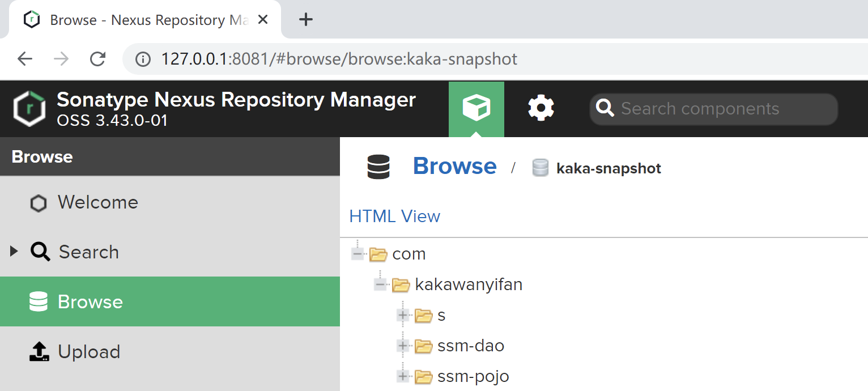Click the ssm-dao folder icon

(x=423, y=346)
